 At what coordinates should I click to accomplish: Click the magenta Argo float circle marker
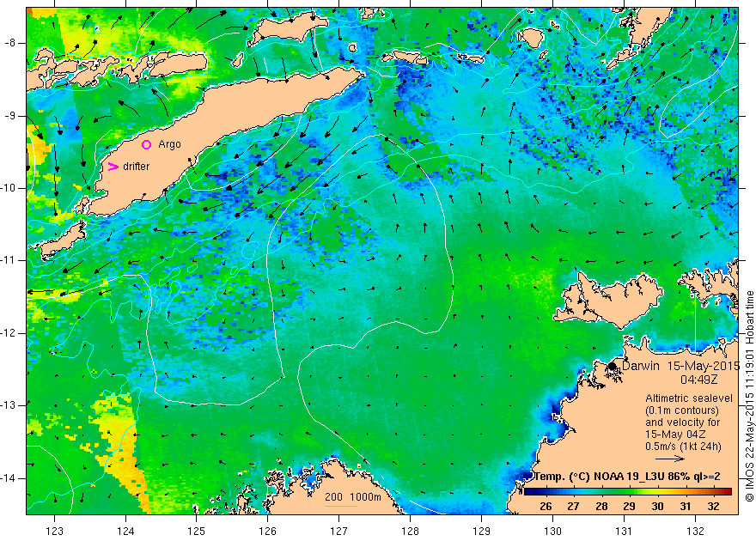pyautogui.click(x=147, y=144)
